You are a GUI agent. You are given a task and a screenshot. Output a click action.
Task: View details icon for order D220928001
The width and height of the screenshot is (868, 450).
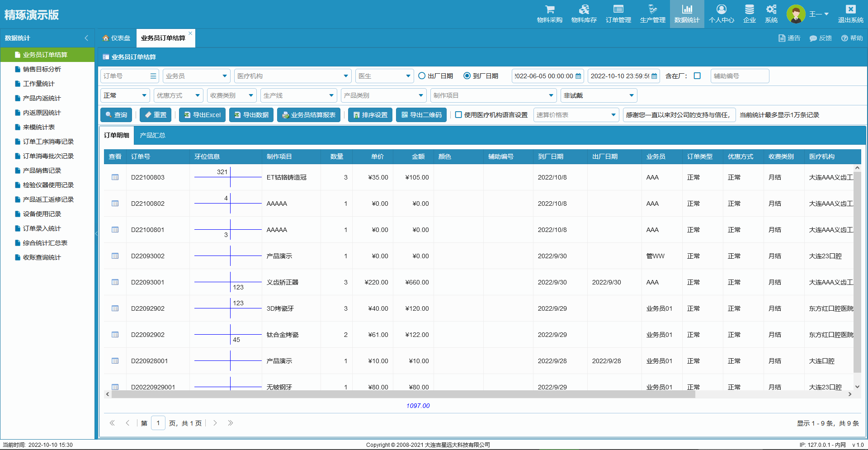[115, 361]
